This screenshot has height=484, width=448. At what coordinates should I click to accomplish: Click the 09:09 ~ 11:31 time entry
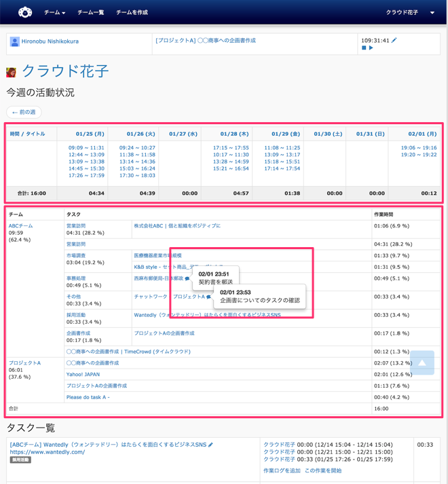tap(86, 147)
